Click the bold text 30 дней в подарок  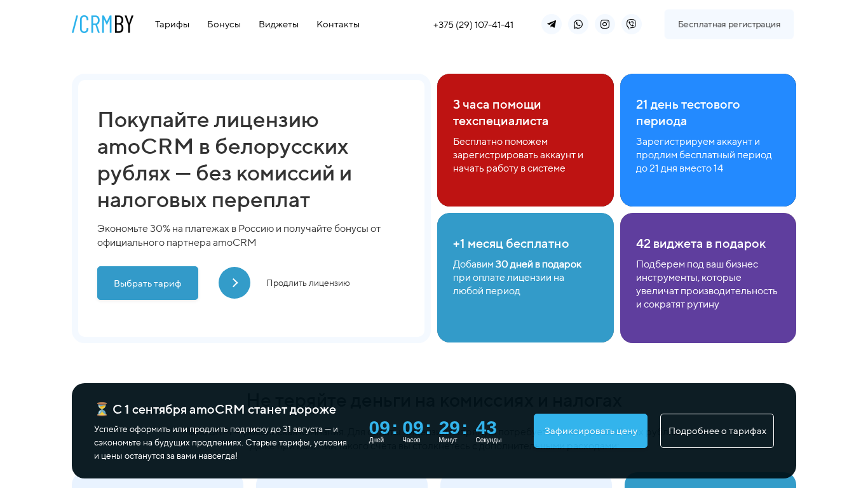point(538,264)
